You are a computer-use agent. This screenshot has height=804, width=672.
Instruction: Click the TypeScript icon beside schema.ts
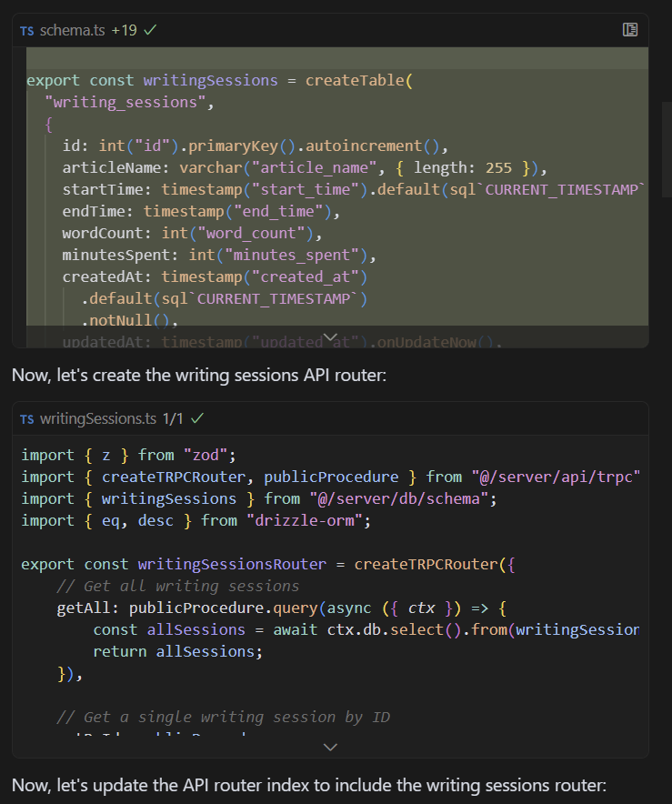pyautogui.click(x=27, y=30)
